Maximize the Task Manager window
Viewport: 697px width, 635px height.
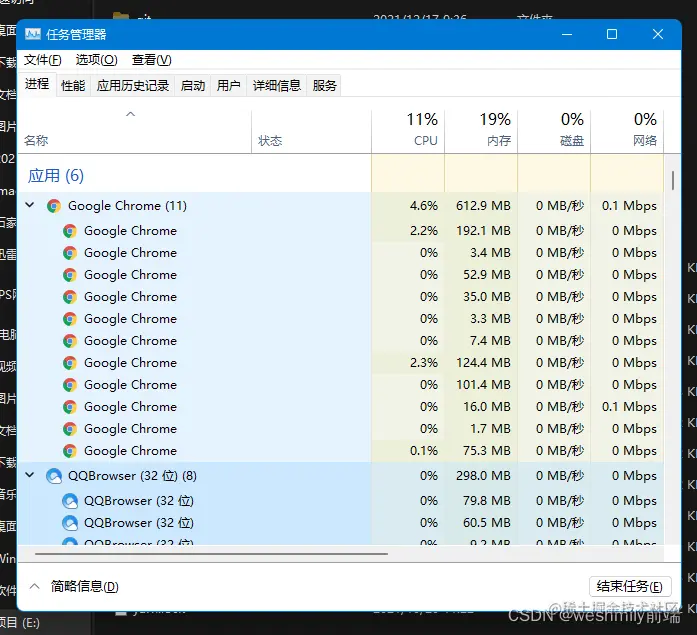(612, 34)
